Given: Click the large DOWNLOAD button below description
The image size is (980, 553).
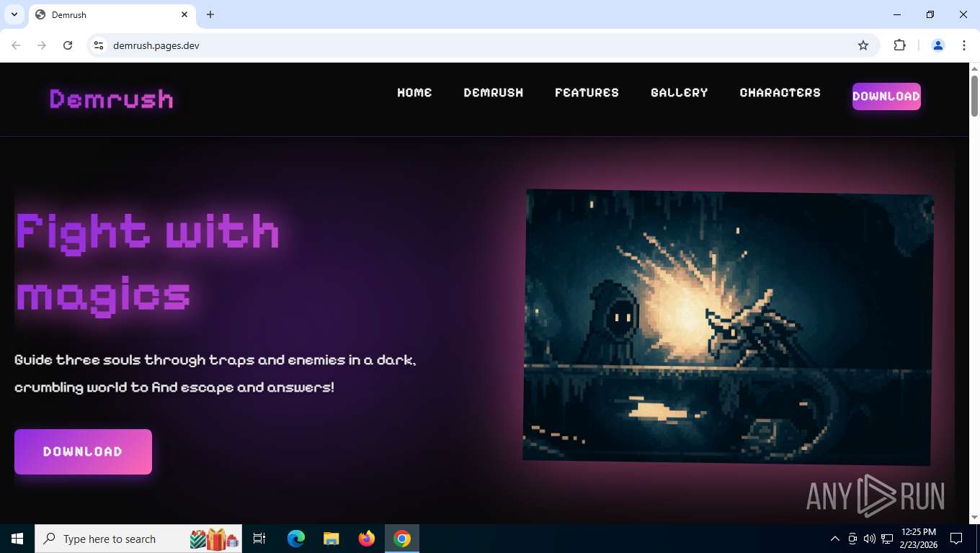Looking at the screenshot, I should point(83,451).
